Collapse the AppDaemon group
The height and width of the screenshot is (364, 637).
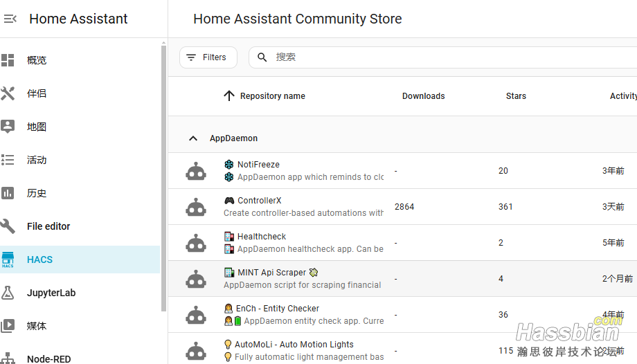[x=193, y=138]
